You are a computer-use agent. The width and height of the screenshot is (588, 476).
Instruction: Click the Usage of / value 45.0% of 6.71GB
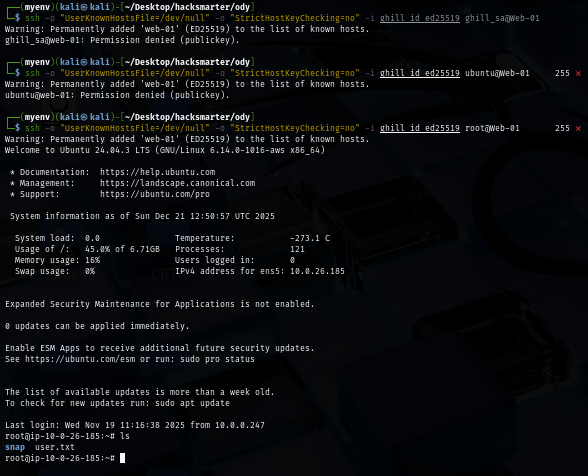tap(122, 249)
